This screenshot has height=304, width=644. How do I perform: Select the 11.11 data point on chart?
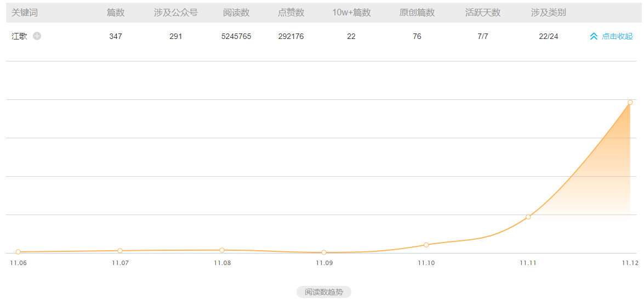click(x=528, y=217)
